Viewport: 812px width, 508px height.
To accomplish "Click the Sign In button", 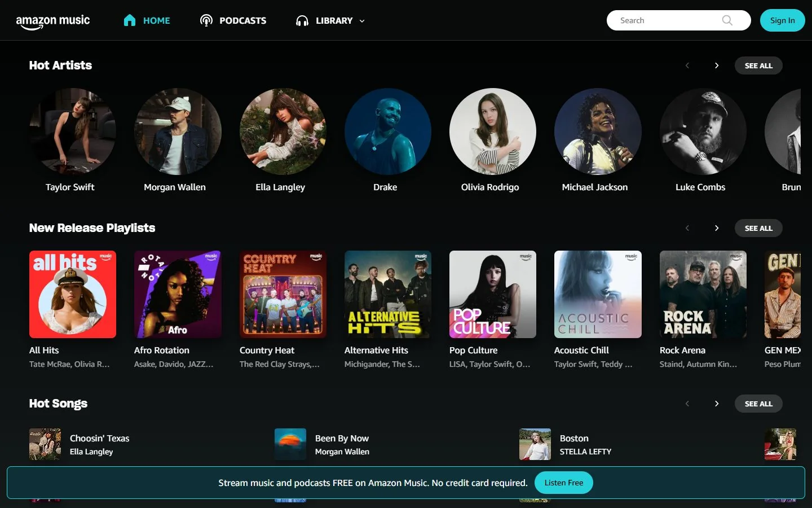I will pos(783,20).
